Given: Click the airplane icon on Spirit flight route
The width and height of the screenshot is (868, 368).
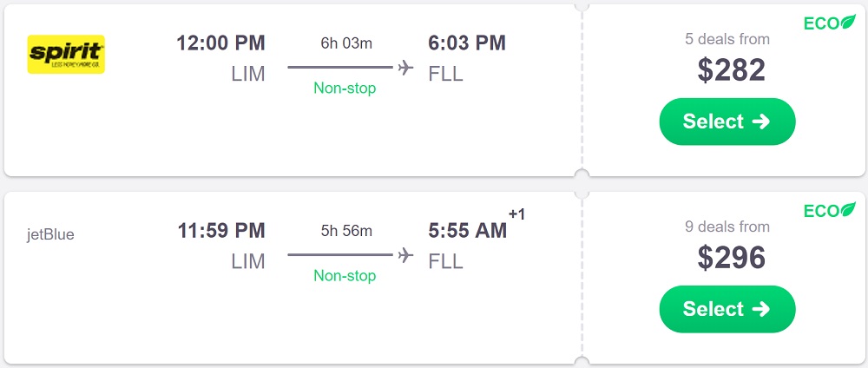Looking at the screenshot, I should [405, 68].
